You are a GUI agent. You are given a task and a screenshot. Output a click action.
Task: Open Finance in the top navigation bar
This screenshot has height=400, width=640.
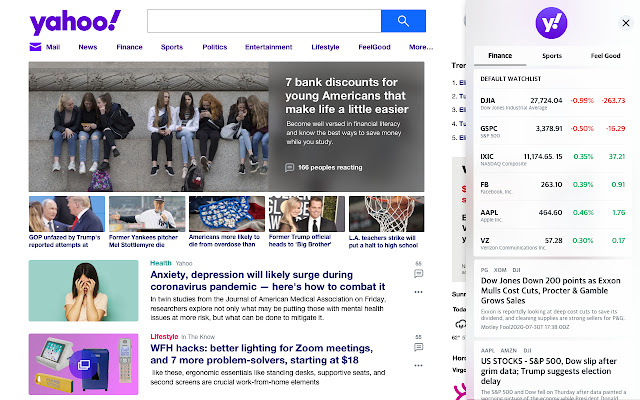[129, 47]
